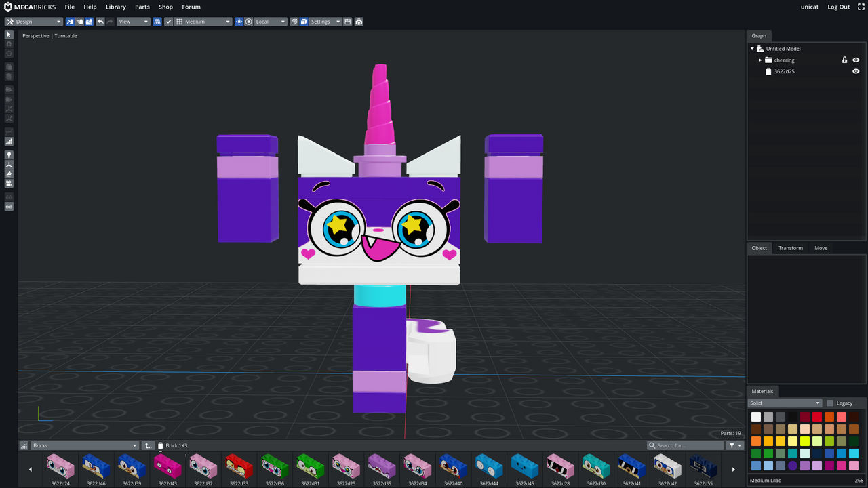The image size is (868, 488).
Task: Click the Materials tab
Action: click(762, 391)
